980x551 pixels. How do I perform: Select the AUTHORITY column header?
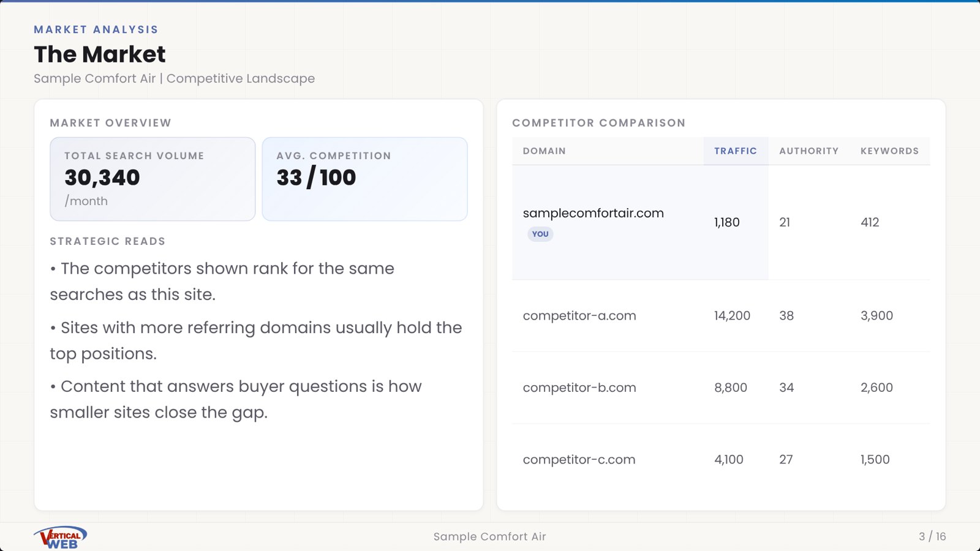tap(809, 151)
